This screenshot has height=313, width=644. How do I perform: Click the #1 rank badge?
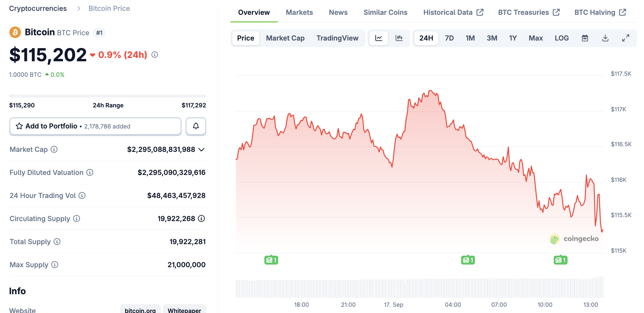100,33
